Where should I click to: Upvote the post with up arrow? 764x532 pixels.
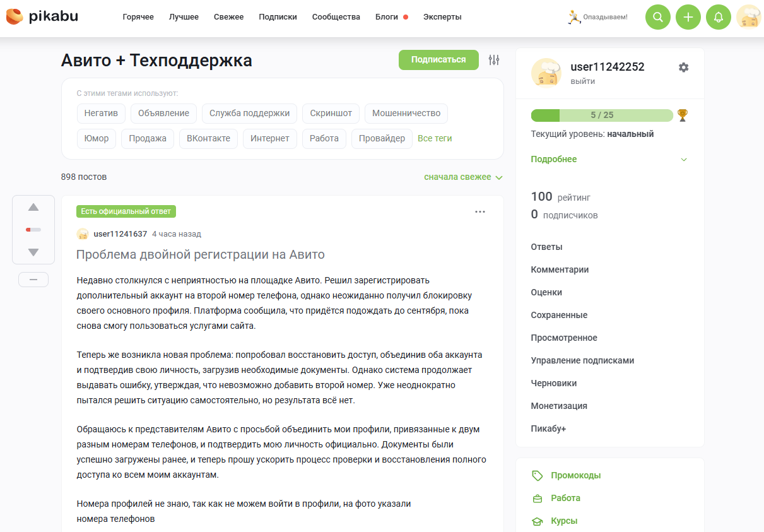tap(33, 207)
